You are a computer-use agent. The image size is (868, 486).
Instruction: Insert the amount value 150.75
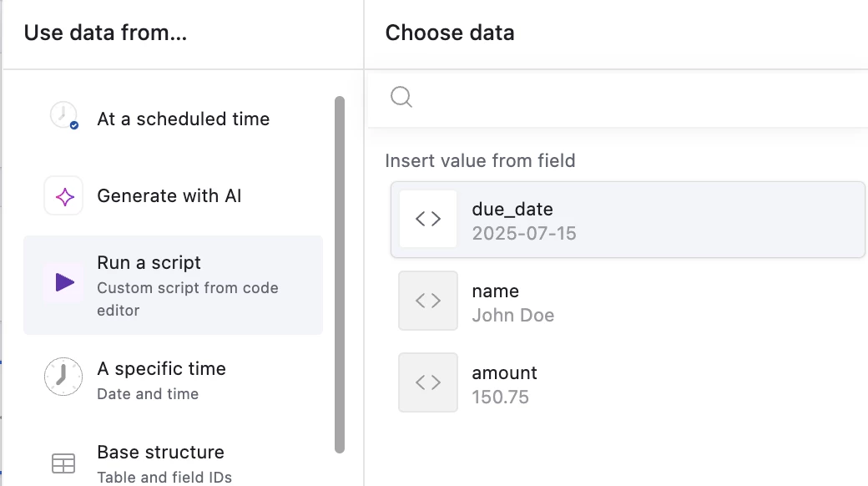click(628, 383)
